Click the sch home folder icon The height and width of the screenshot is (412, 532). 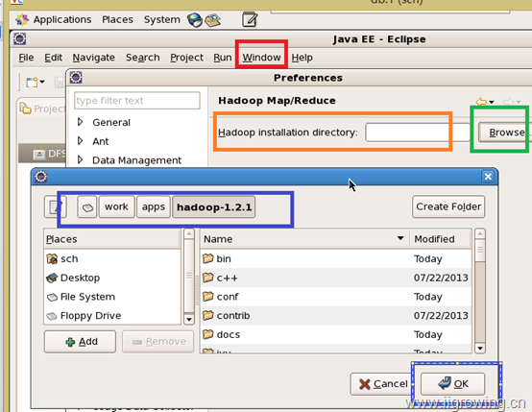[x=52, y=259]
